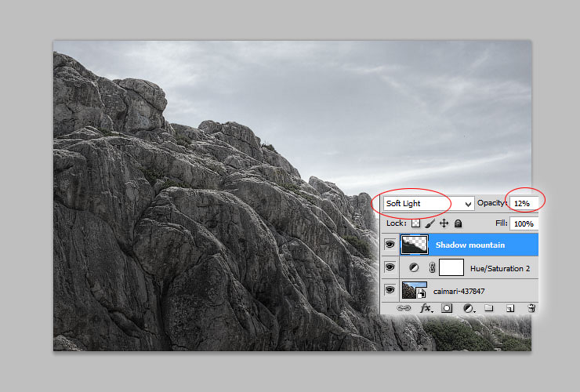Image resolution: width=580 pixels, height=392 pixels.
Task: Click the Link layers icon
Action: 404,308
